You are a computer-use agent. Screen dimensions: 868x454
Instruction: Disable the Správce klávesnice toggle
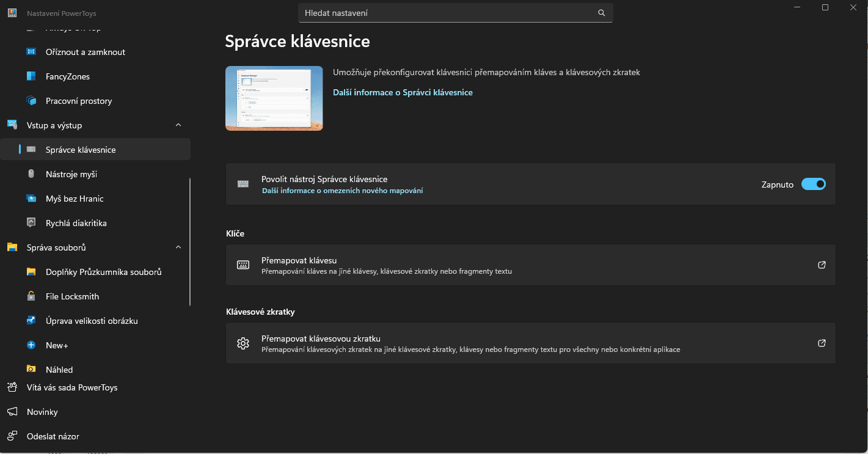coord(813,184)
